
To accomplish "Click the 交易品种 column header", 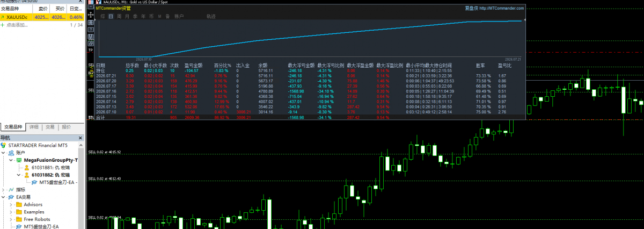I will (16, 9).
